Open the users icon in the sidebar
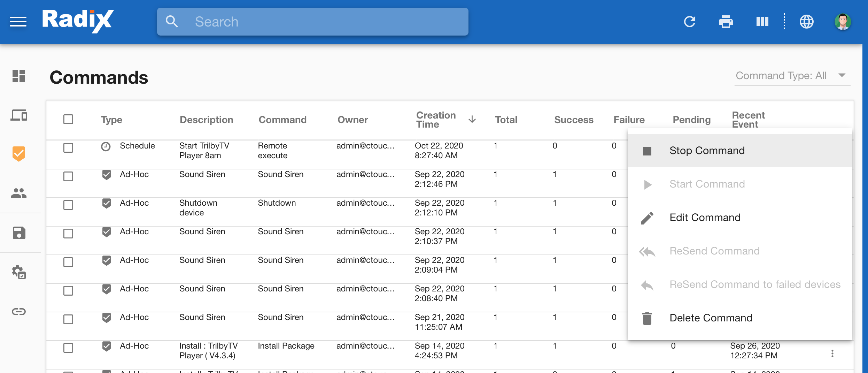868x373 pixels. [19, 193]
